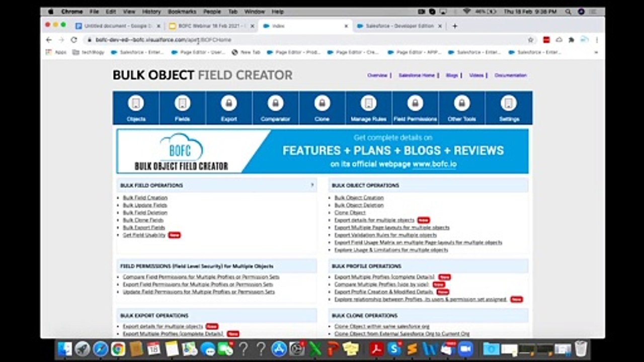The image size is (644, 362).
Task: Click the BOFC features banner
Action: (322, 151)
